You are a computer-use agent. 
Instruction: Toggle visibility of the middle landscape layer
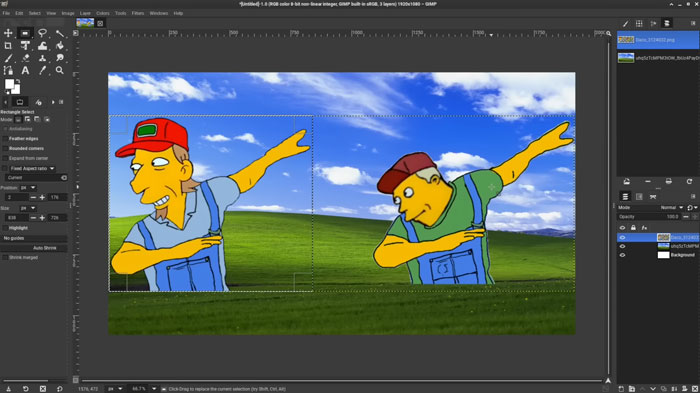point(622,246)
